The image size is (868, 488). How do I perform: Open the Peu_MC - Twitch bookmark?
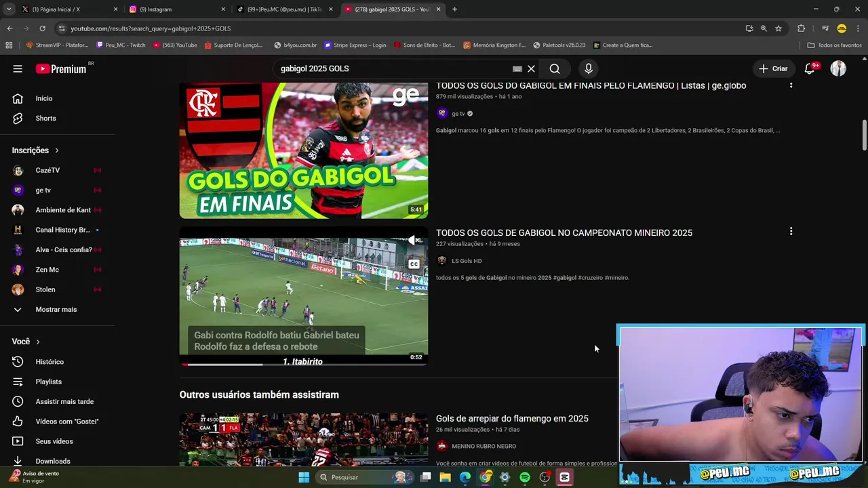click(121, 45)
